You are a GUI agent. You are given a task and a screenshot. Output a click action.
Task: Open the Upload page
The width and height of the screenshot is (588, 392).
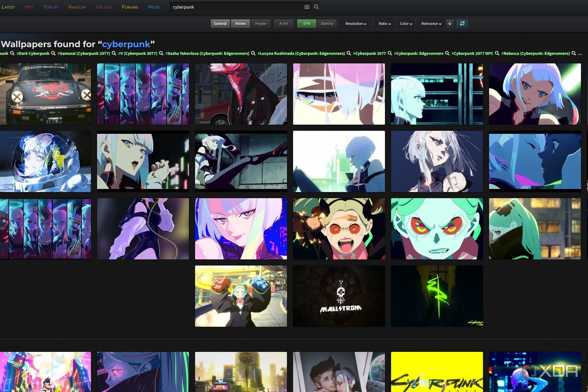[104, 7]
